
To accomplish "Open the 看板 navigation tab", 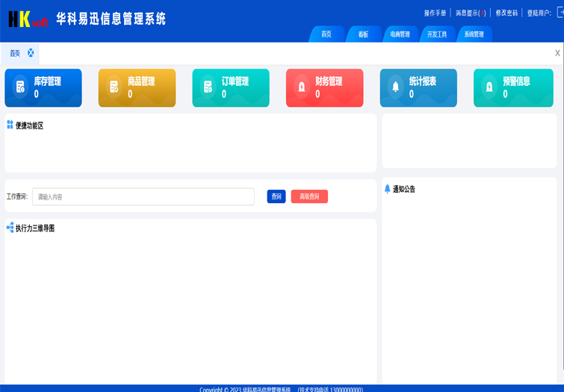I will (363, 34).
